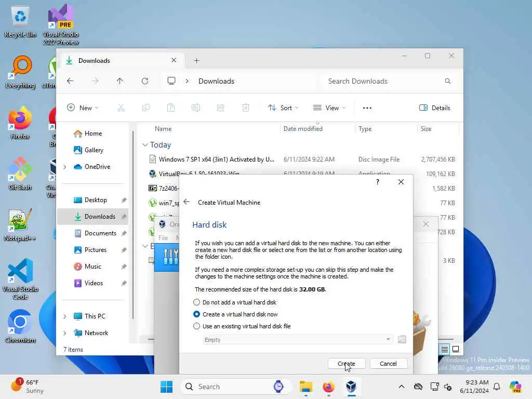Sort by the Name column header
Image resolution: width=532 pixels, height=399 pixels.
(x=163, y=129)
